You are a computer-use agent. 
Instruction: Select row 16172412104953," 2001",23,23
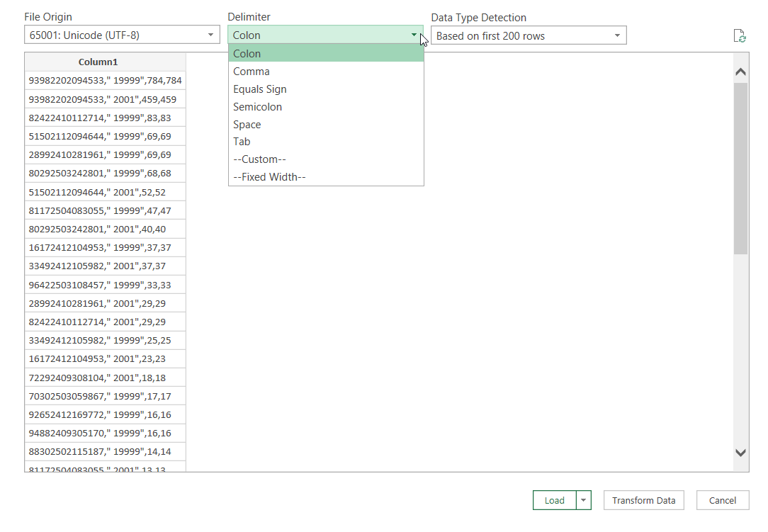click(105, 359)
